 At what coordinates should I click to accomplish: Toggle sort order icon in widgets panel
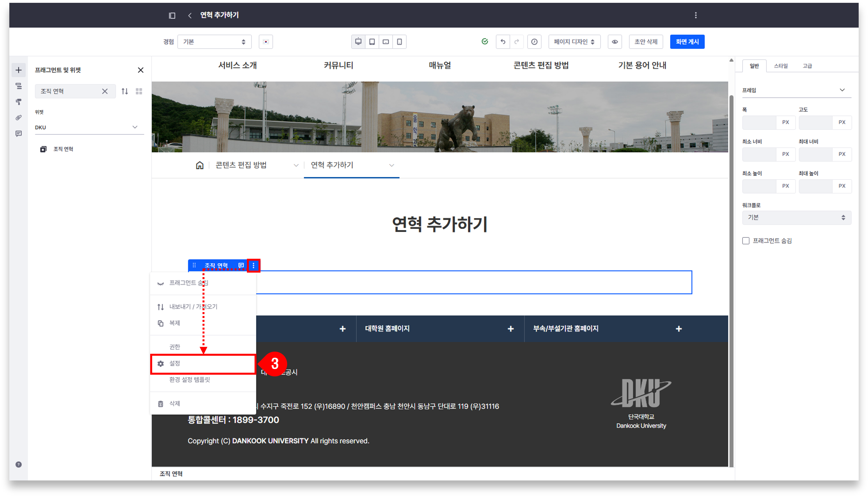(125, 91)
